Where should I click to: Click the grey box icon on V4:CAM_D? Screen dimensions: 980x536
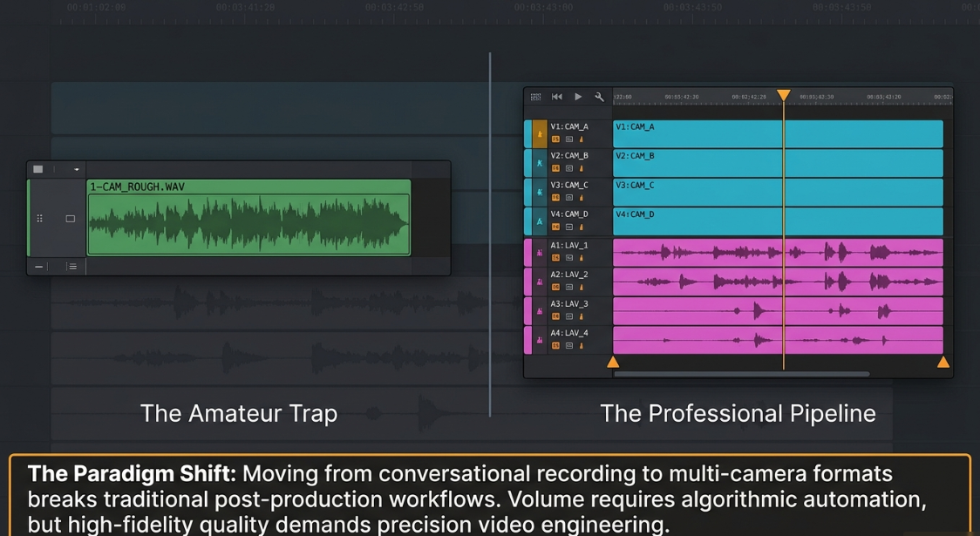click(569, 227)
